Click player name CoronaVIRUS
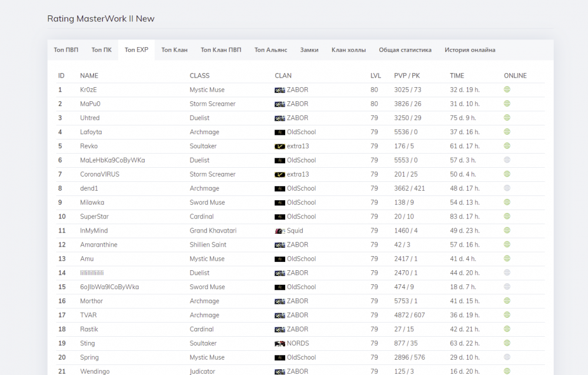Image resolution: width=588 pixels, height=375 pixels. [100, 175]
